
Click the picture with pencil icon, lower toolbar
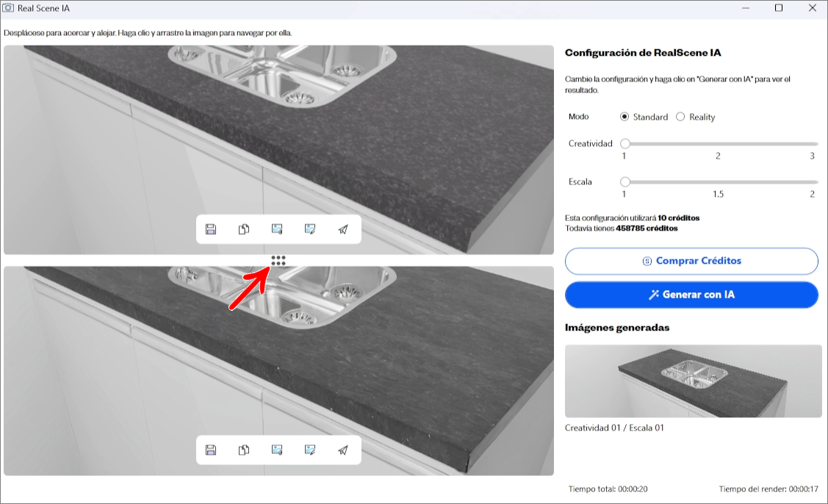point(310,450)
